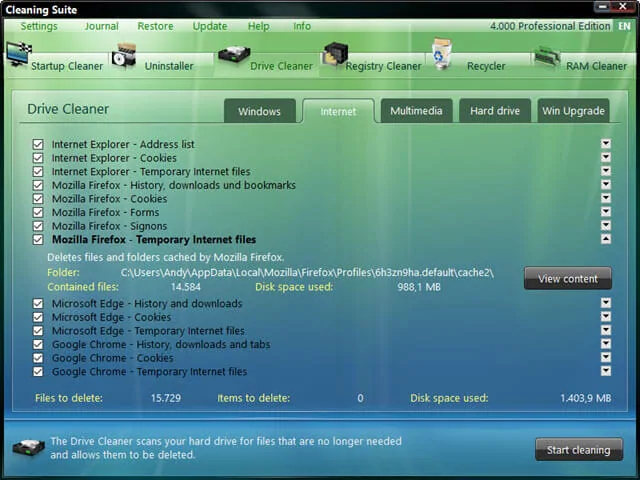Expand Microsoft Edge - History and downloads details
This screenshot has width=640, height=480.
(606, 302)
